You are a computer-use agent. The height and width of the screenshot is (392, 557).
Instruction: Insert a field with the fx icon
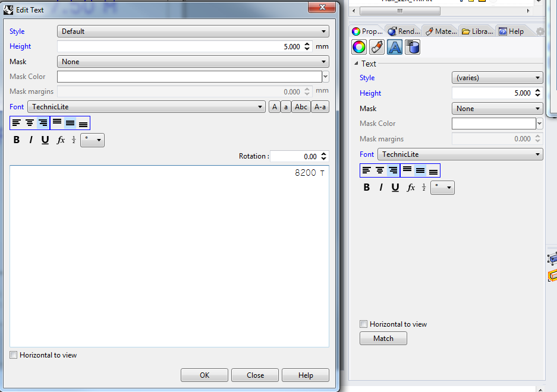(60, 140)
